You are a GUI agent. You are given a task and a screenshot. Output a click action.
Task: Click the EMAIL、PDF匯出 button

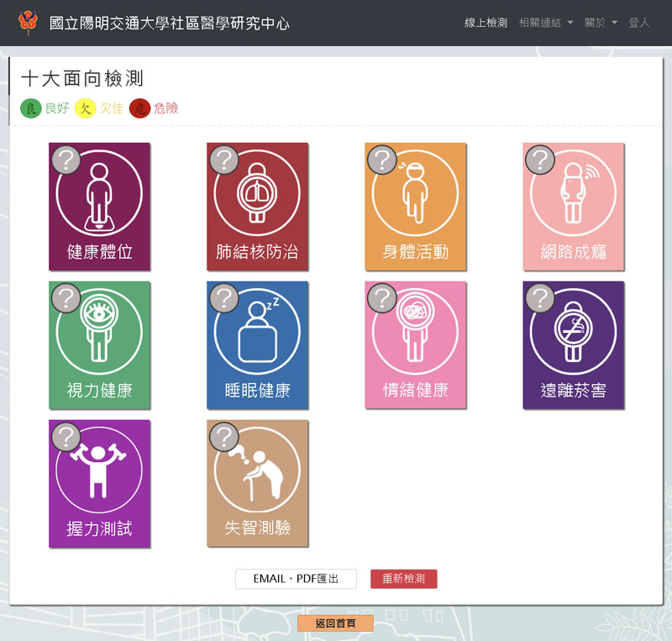(296, 579)
